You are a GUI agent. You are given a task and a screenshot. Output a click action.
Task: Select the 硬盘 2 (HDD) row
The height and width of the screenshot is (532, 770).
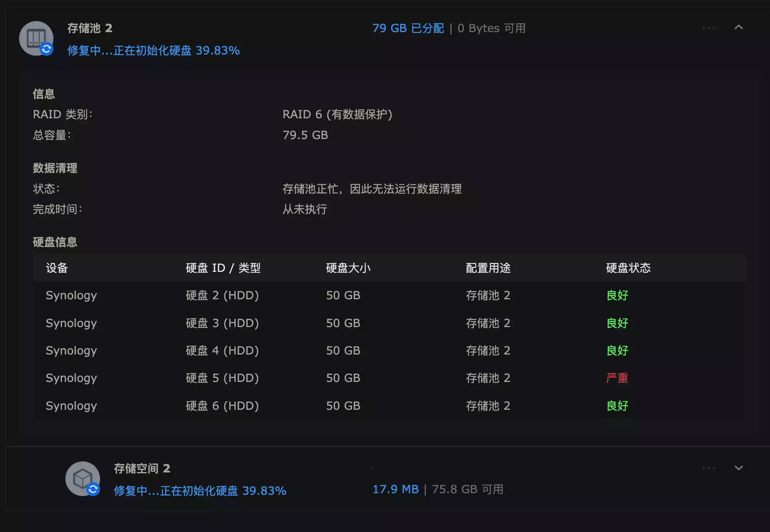pyautogui.click(x=222, y=295)
